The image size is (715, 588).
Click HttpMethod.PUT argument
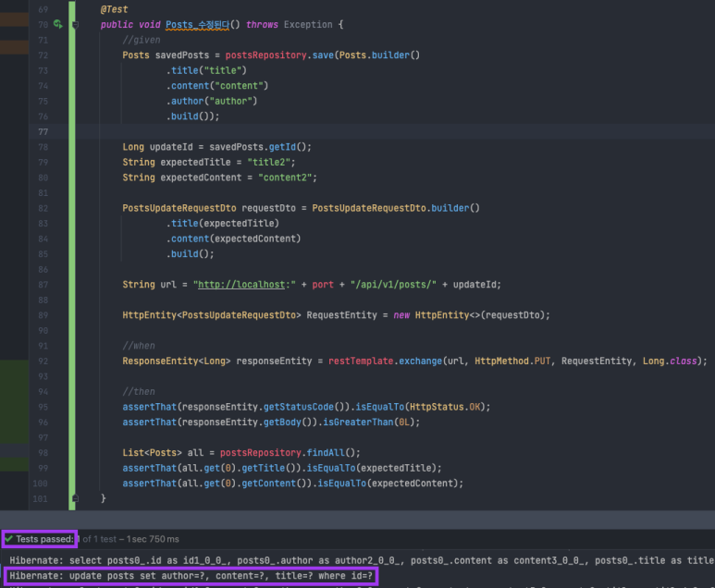point(512,361)
